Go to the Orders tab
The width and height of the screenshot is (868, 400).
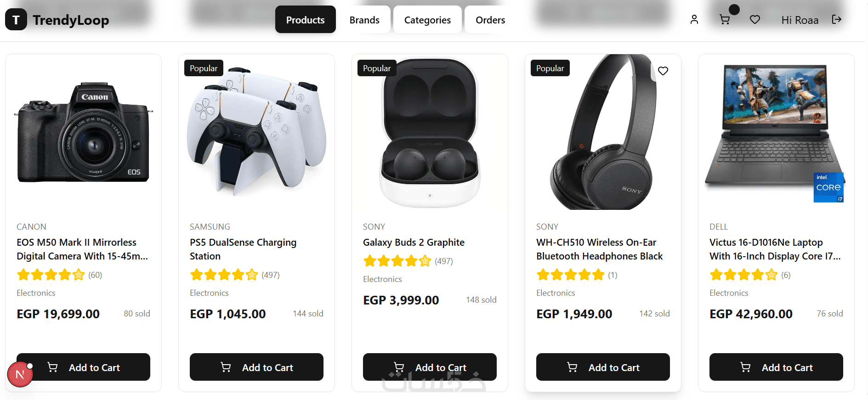click(490, 20)
